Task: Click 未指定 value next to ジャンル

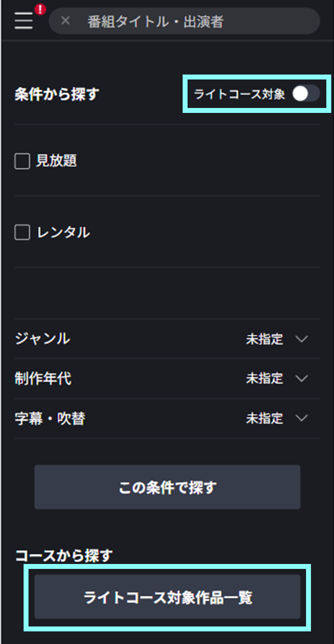Action: point(264,339)
